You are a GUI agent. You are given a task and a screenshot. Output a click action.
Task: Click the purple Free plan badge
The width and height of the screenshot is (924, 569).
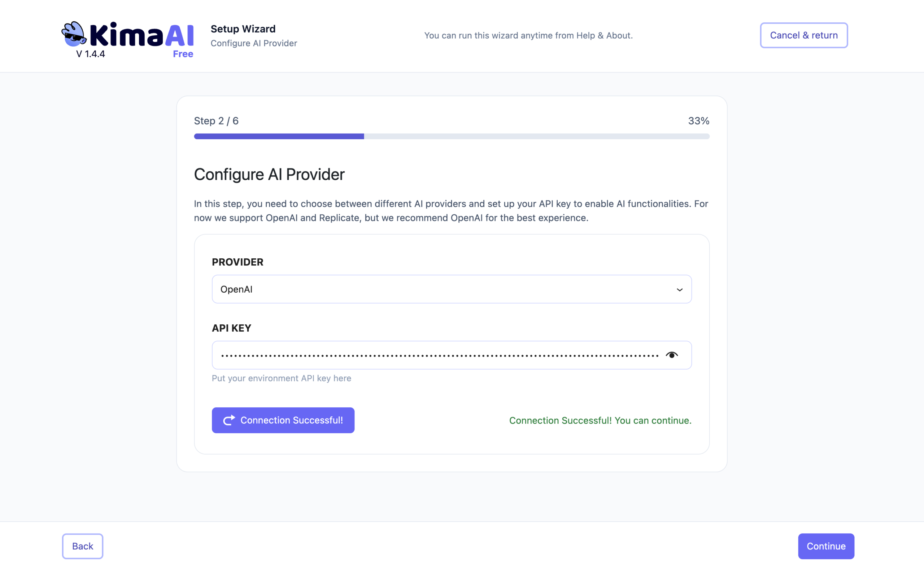click(183, 54)
